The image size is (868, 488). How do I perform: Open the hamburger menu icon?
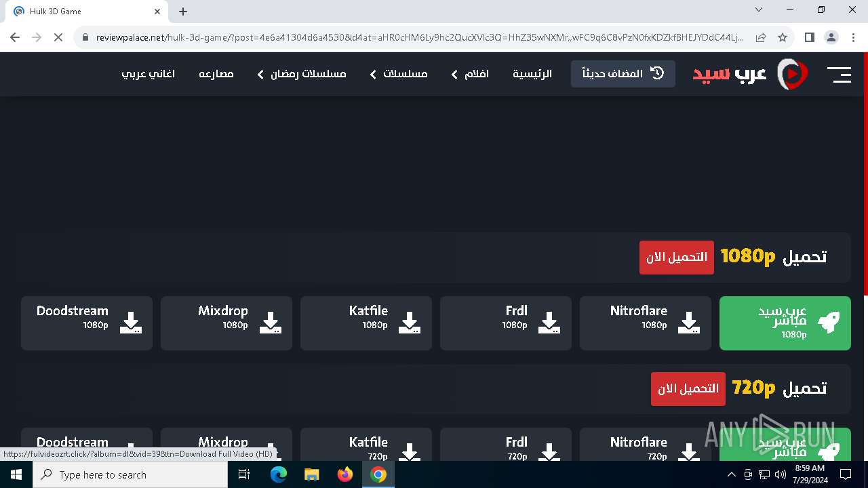tap(840, 75)
